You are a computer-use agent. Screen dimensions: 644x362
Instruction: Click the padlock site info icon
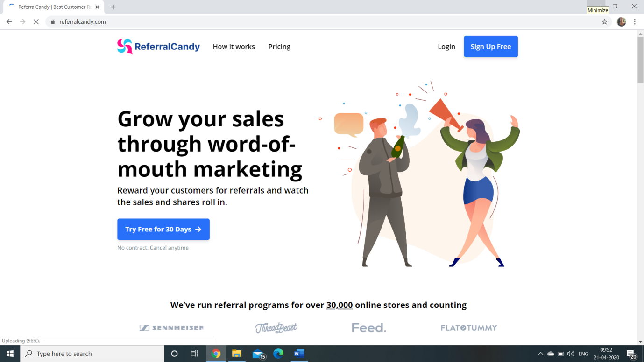tap(53, 21)
